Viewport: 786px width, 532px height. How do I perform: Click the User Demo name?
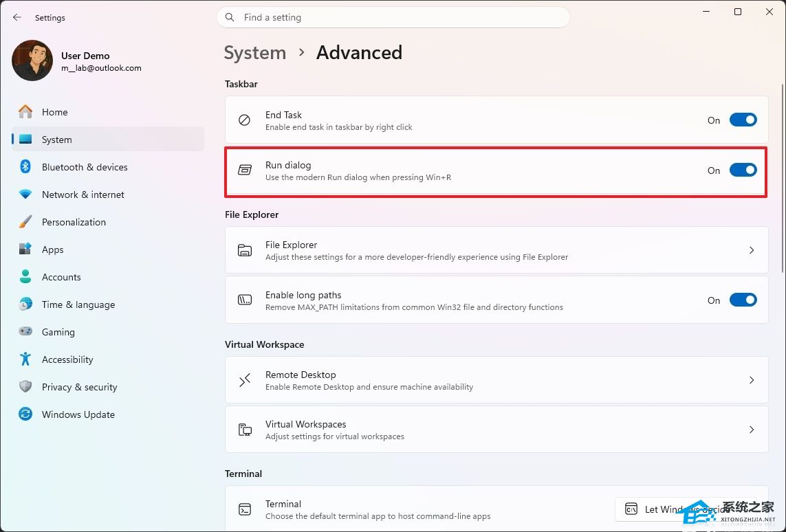pos(85,56)
